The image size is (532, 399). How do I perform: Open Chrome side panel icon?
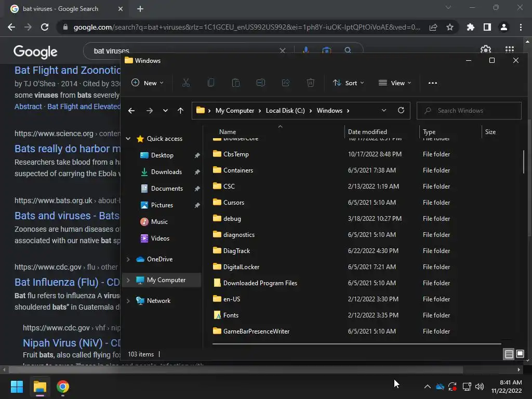487,27
